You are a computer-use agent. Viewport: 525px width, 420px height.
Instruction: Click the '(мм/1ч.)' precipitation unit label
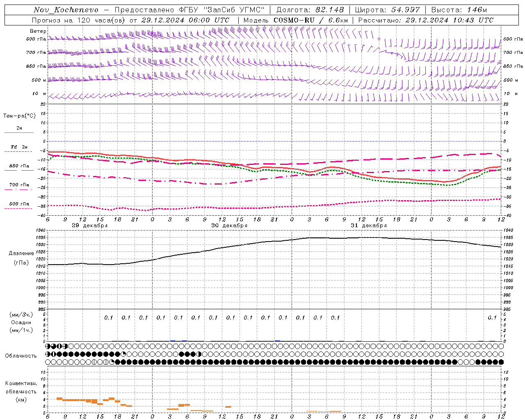(21, 330)
